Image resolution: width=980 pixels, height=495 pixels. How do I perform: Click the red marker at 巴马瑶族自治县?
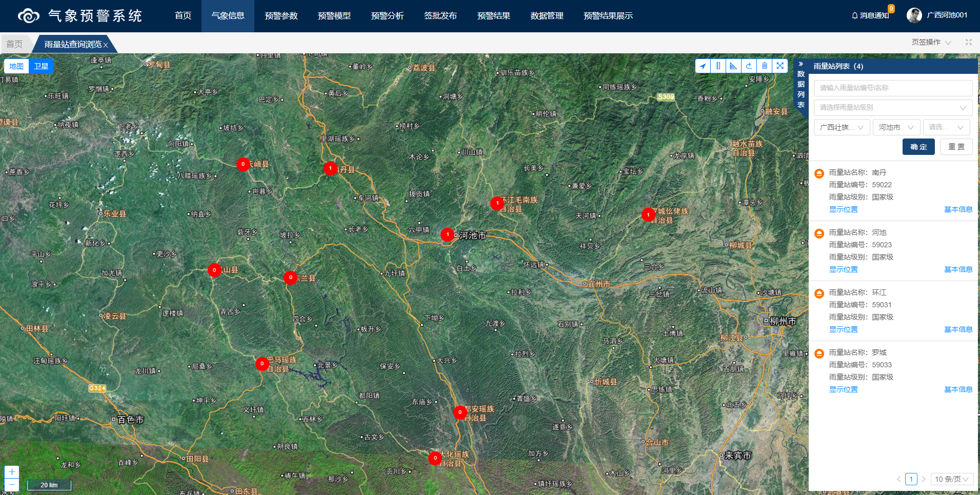click(262, 364)
